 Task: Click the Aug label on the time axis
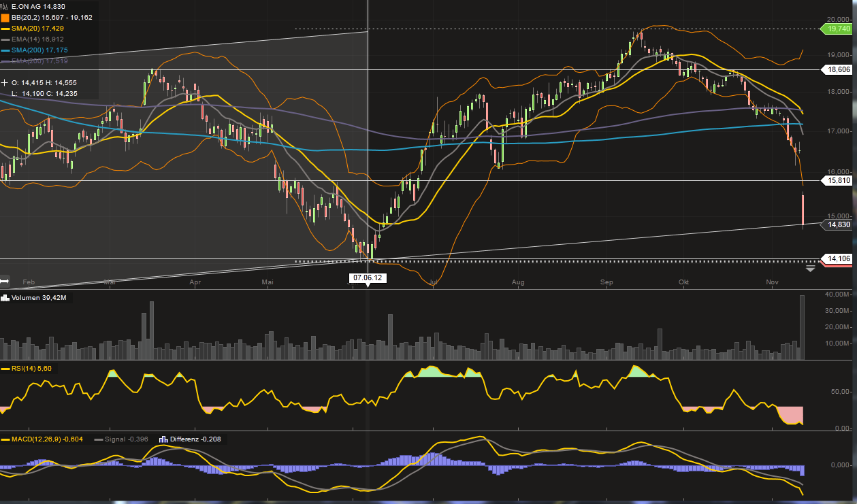[x=518, y=281]
